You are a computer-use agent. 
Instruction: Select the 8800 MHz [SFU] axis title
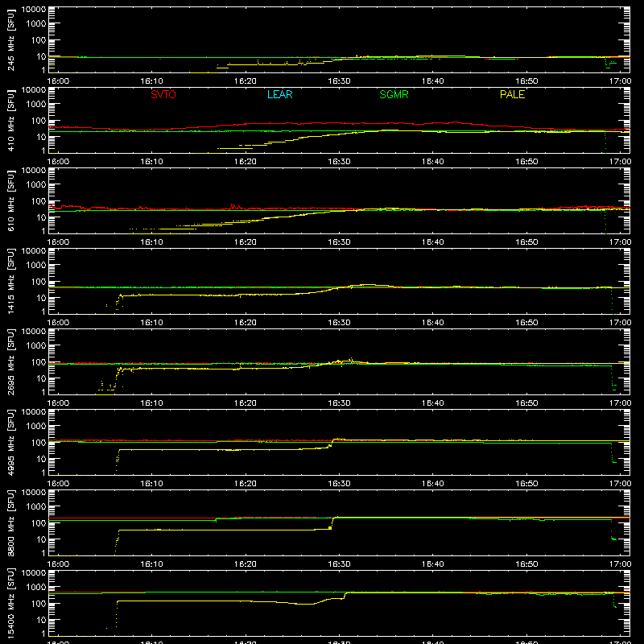point(11,522)
